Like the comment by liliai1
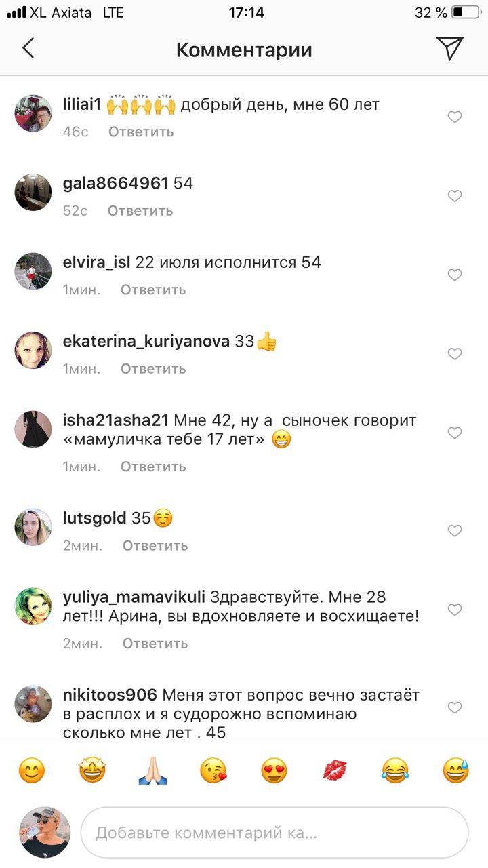Image resolution: width=488 pixels, height=868 pixels. click(455, 117)
